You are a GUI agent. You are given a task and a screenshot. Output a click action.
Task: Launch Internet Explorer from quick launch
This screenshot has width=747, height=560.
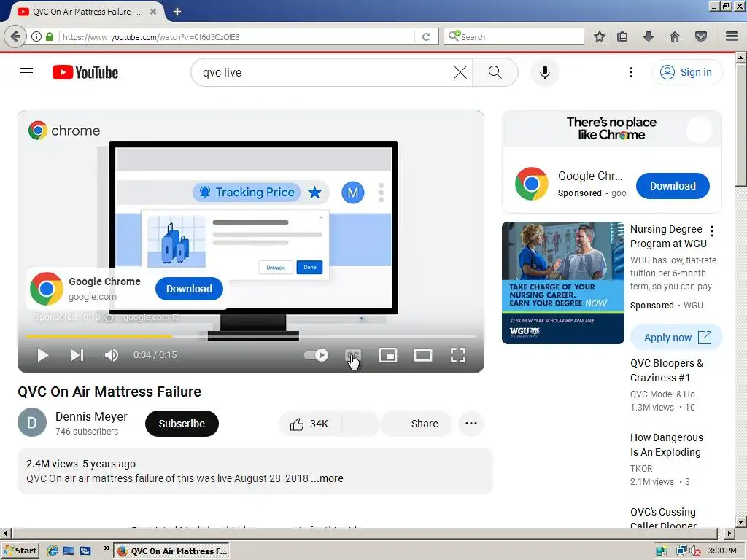coord(52,551)
